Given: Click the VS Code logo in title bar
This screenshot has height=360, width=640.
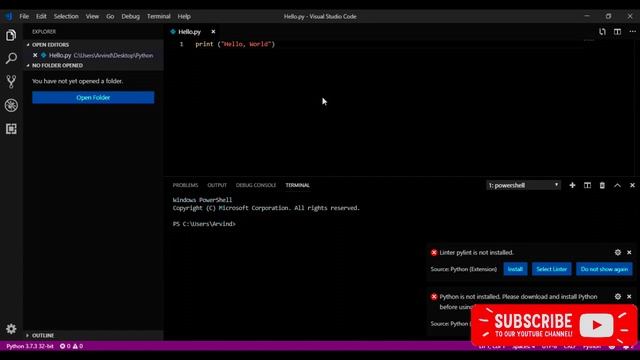Looking at the screenshot, I should coord(9,16).
